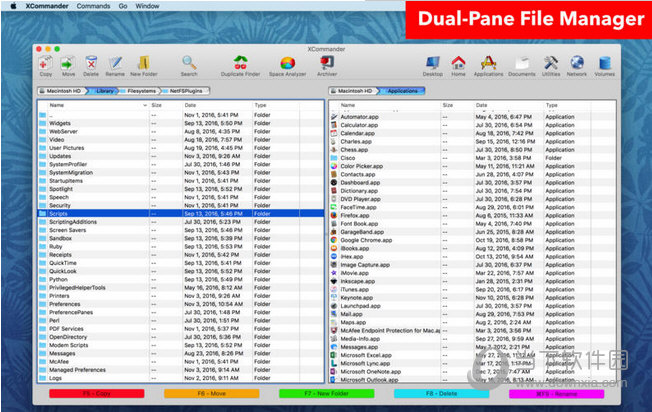This screenshot has width=652, height=412.
Task: Select the Managed Preferences folder
Action: click(x=181, y=370)
